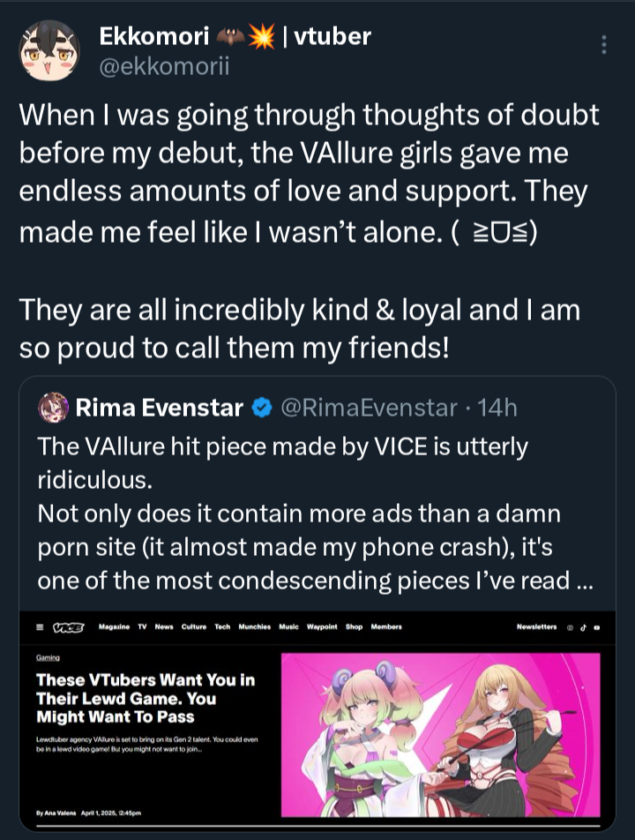Open the tweet's three-dot more options menu

pos(603,44)
